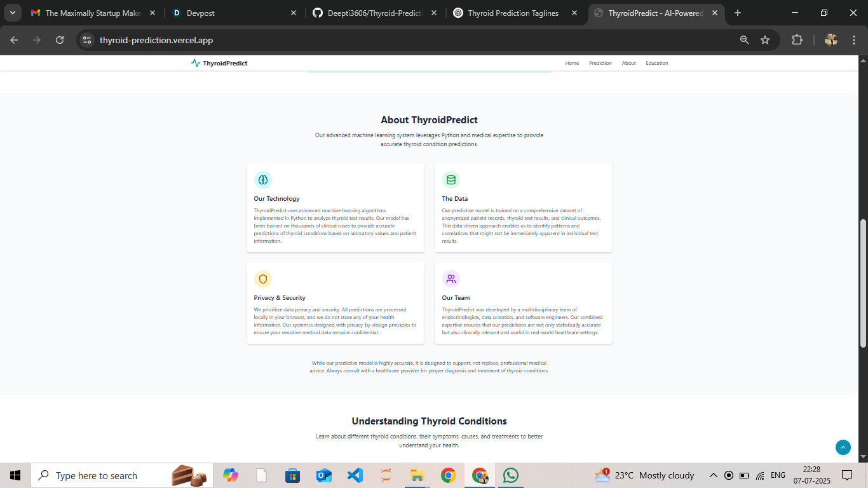Switch to the Deepti3606 GitHub tab
Screen dimensions: 868x488
click(x=374, y=13)
